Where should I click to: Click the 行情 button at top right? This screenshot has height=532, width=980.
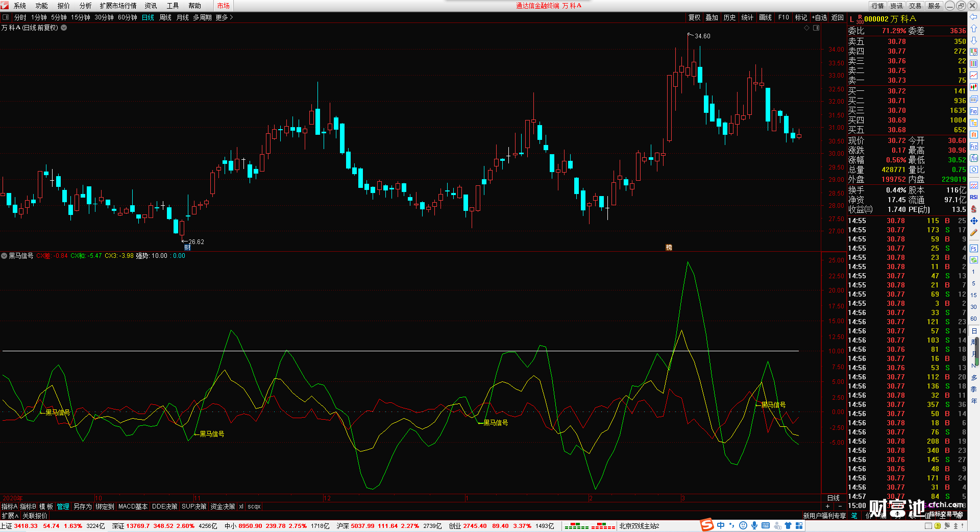tap(877, 6)
